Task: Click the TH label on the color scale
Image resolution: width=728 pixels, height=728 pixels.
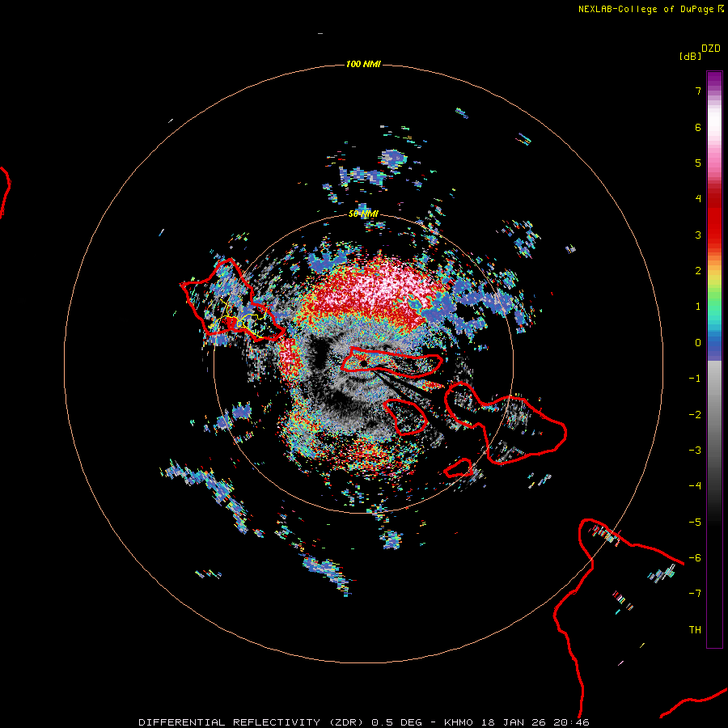Action: click(695, 630)
